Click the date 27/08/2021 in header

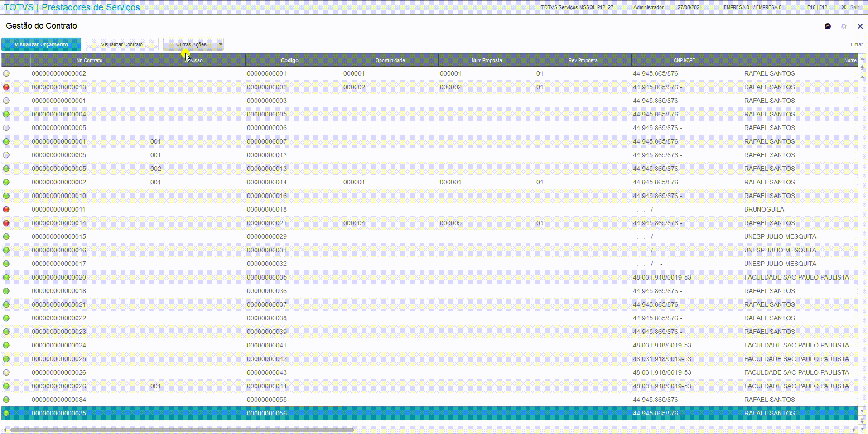click(690, 7)
